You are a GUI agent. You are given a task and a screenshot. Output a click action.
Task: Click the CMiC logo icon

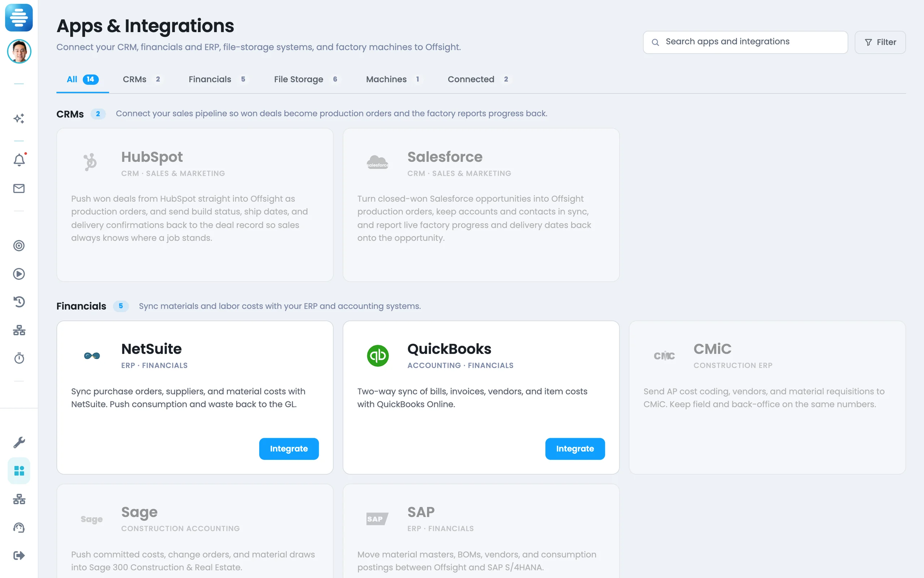point(664,356)
